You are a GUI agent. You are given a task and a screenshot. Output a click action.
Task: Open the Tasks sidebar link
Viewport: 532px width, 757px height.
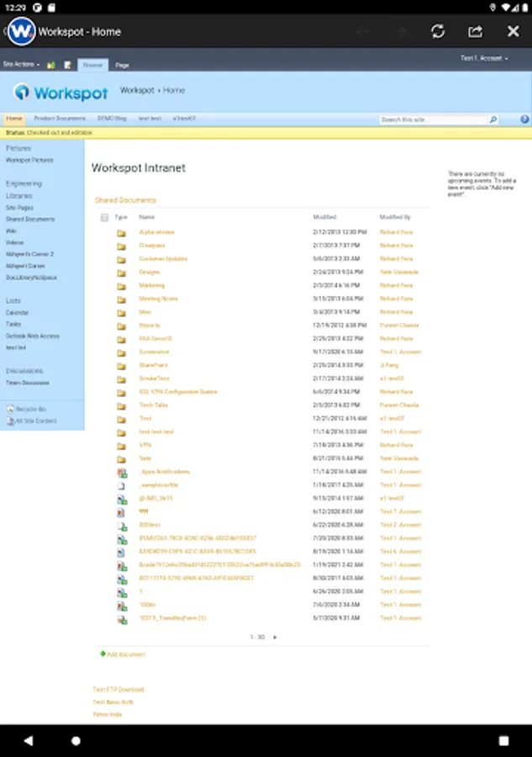click(13, 324)
